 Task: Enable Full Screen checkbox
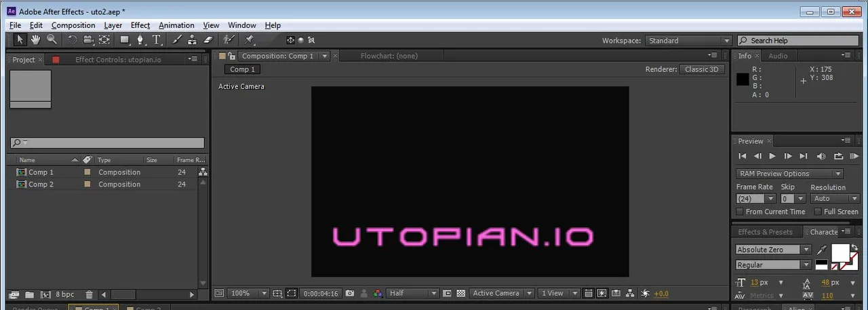coord(818,212)
